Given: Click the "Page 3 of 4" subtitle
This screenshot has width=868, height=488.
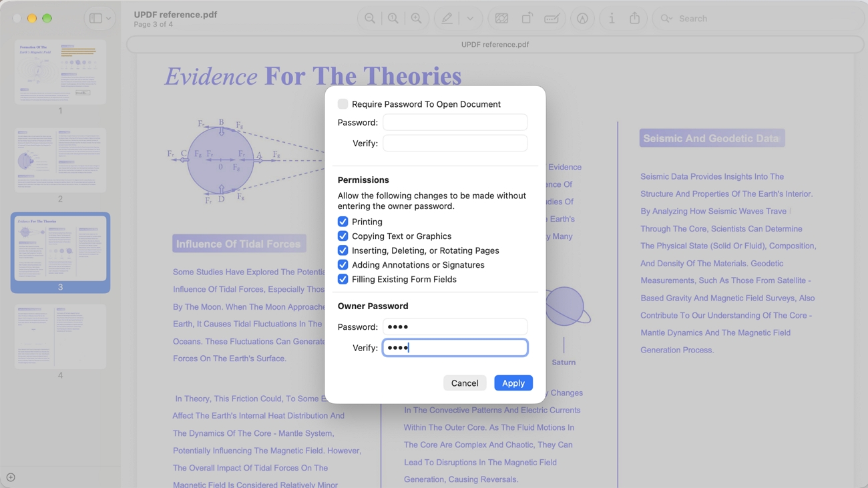Looking at the screenshot, I should click(153, 25).
